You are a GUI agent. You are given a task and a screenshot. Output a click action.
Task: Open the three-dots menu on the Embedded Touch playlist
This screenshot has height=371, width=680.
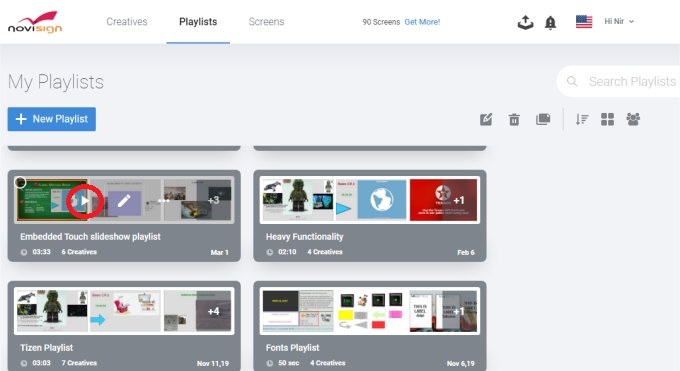click(x=163, y=201)
